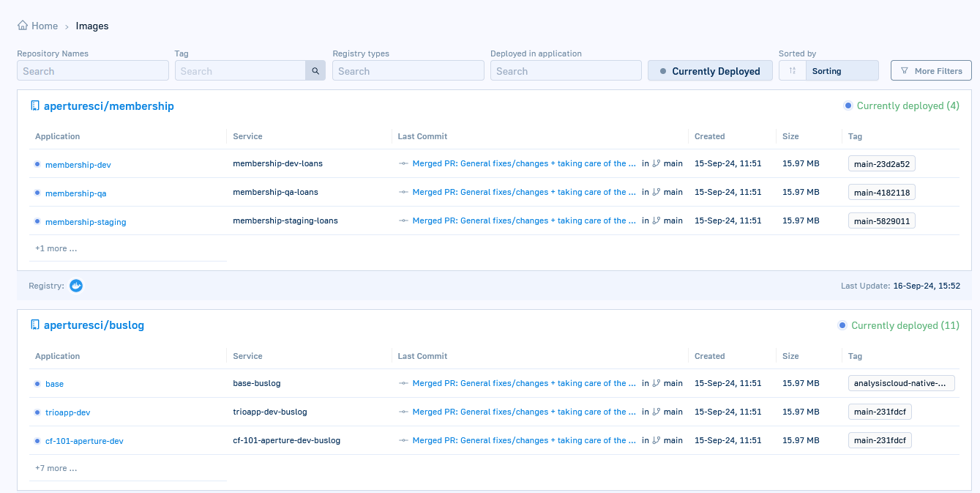Open More Filters panel

[x=931, y=71]
